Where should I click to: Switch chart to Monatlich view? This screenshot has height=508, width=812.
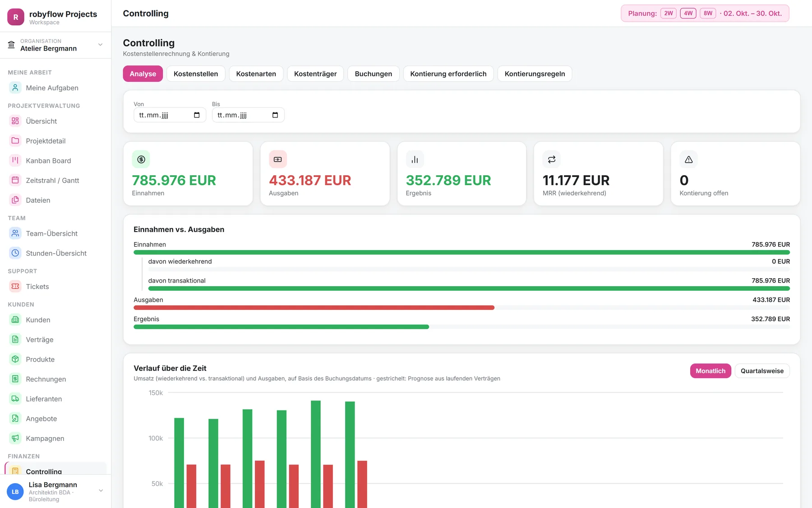tap(710, 371)
